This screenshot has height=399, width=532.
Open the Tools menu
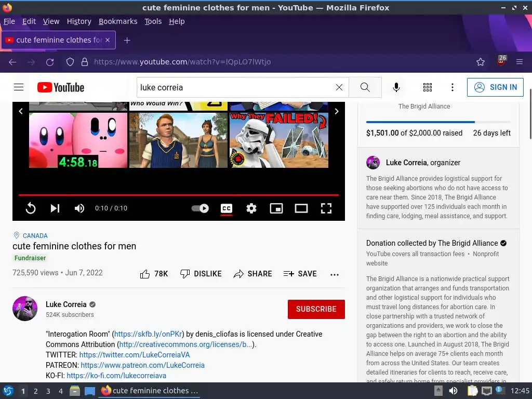click(153, 21)
